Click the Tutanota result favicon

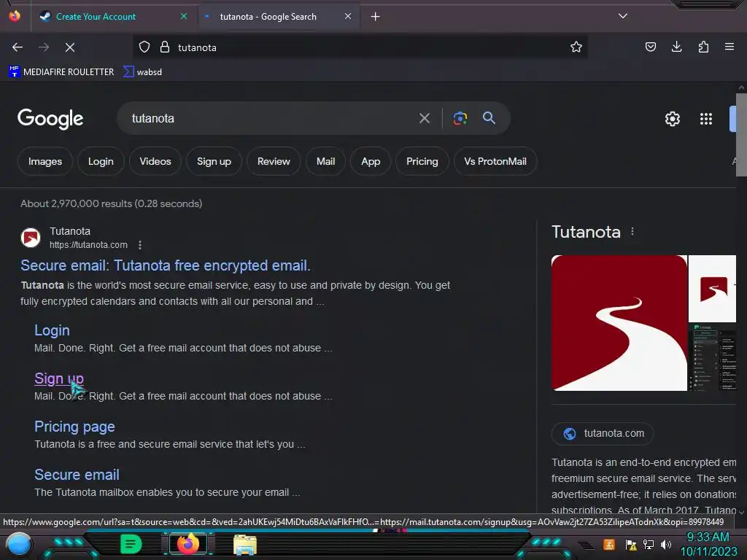31,238
